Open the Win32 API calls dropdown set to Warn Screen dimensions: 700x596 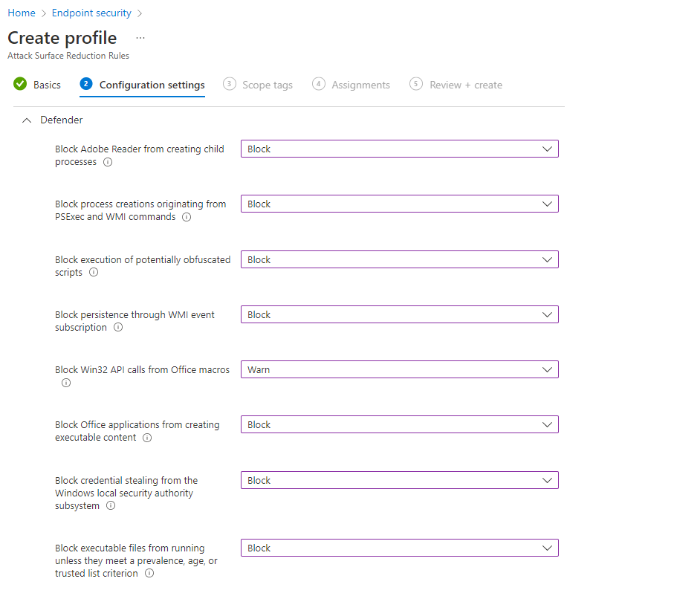400,369
